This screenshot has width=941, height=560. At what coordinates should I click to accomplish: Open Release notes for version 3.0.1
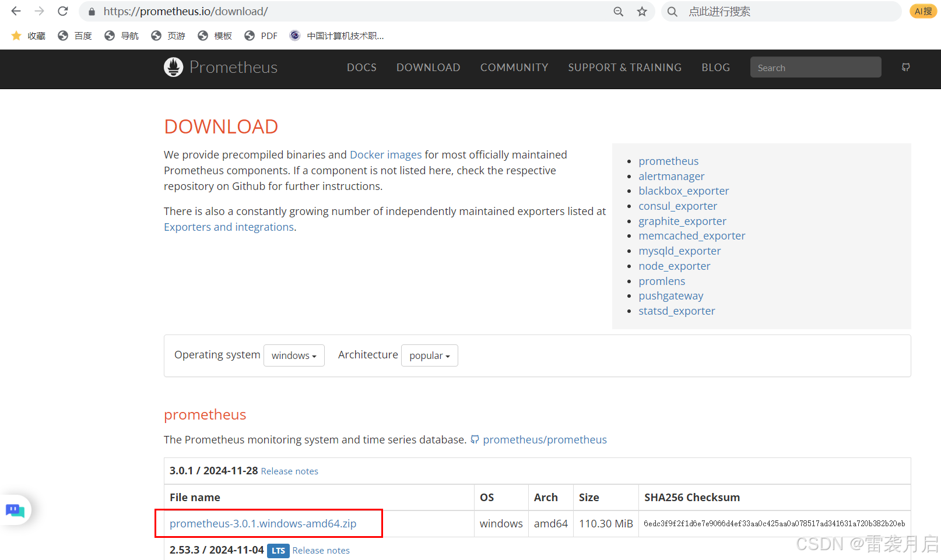(x=289, y=471)
